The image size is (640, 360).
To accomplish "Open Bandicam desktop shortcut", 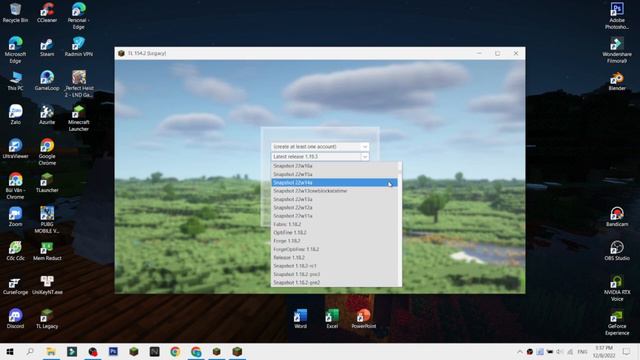I will click(617, 217).
